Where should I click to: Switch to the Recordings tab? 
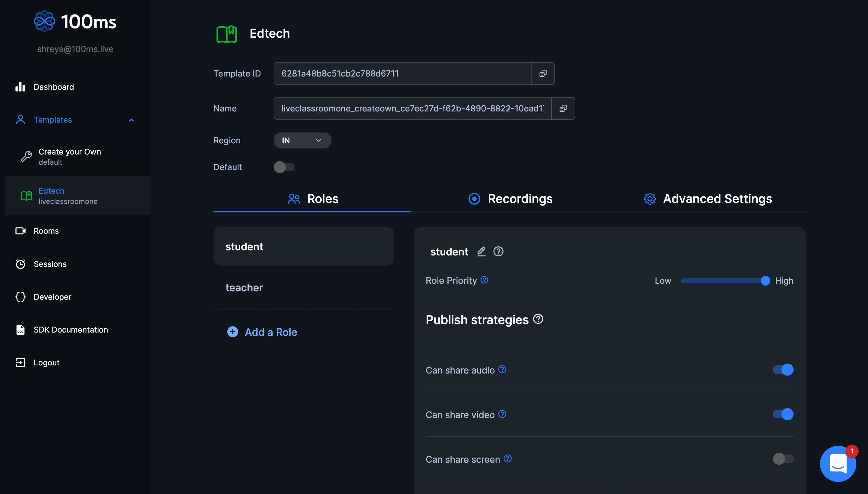coord(510,199)
